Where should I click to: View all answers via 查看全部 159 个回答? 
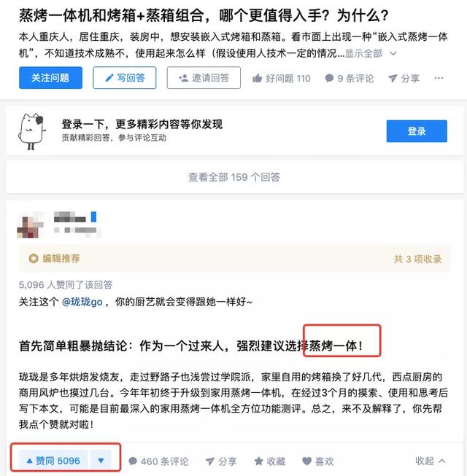click(x=234, y=177)
